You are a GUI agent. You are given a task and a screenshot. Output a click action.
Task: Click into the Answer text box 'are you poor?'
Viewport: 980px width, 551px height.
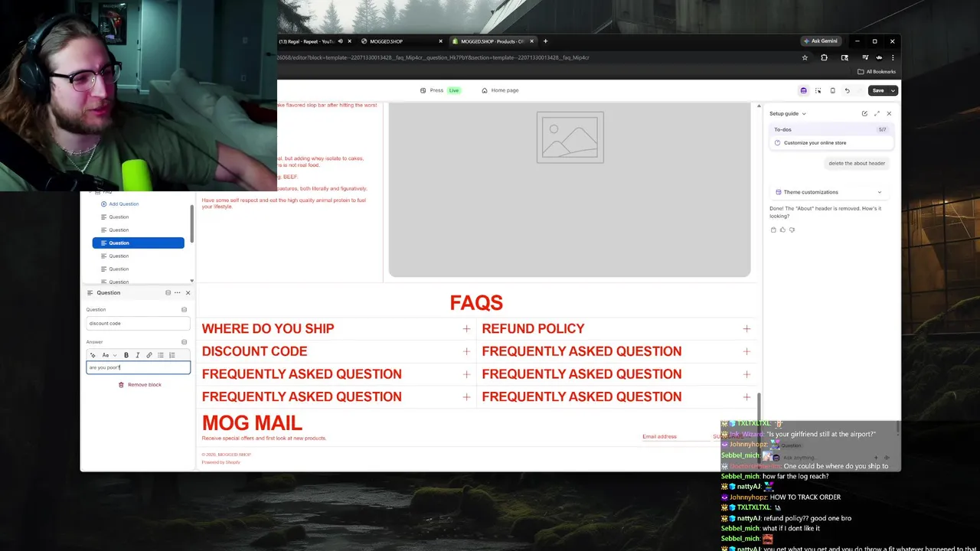coord(138,367)
